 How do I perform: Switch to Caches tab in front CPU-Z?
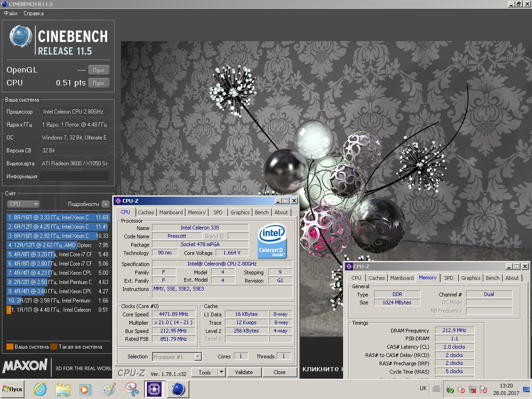click(146, 212)
